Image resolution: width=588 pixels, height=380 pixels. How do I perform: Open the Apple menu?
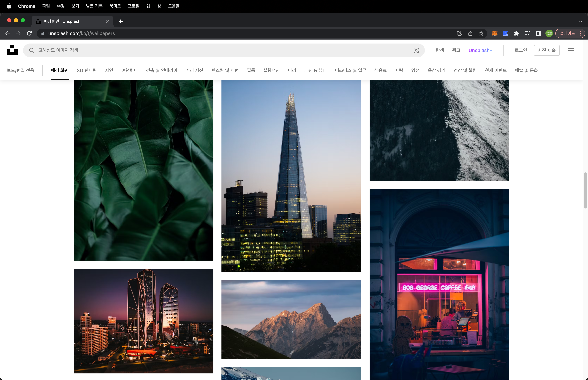click(9, 6)
